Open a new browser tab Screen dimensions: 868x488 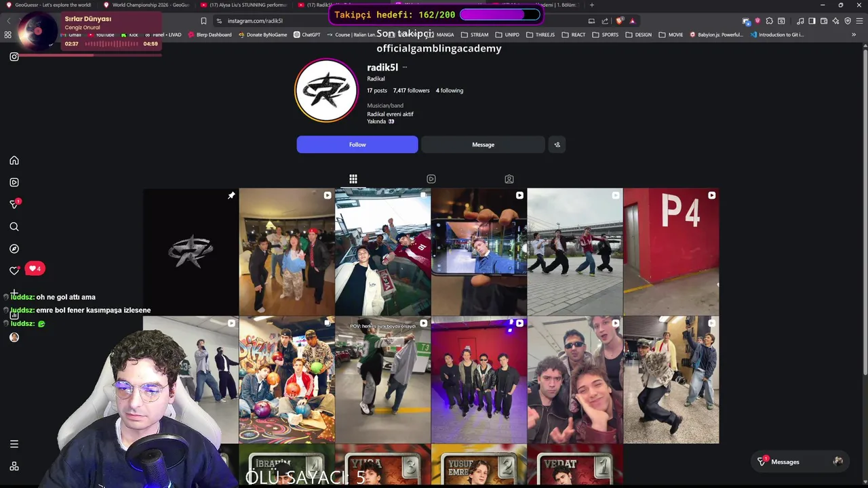tap(591, 5)
